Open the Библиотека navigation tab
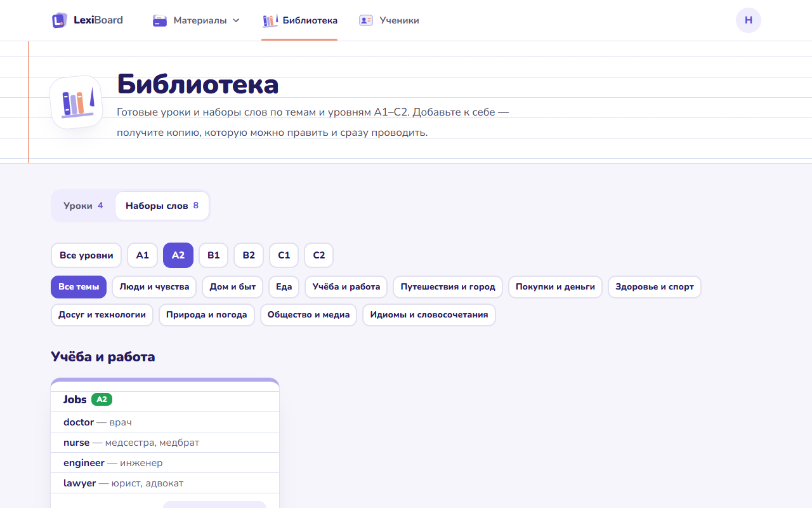 pyautogui.click(x=299, y=20)
